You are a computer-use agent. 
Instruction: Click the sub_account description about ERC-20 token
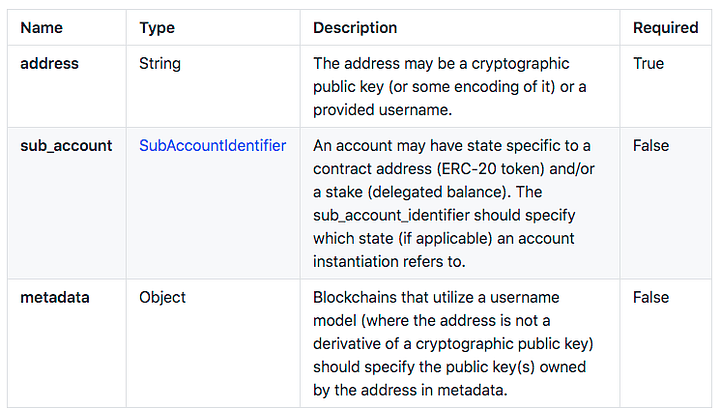tap(454, 203)
